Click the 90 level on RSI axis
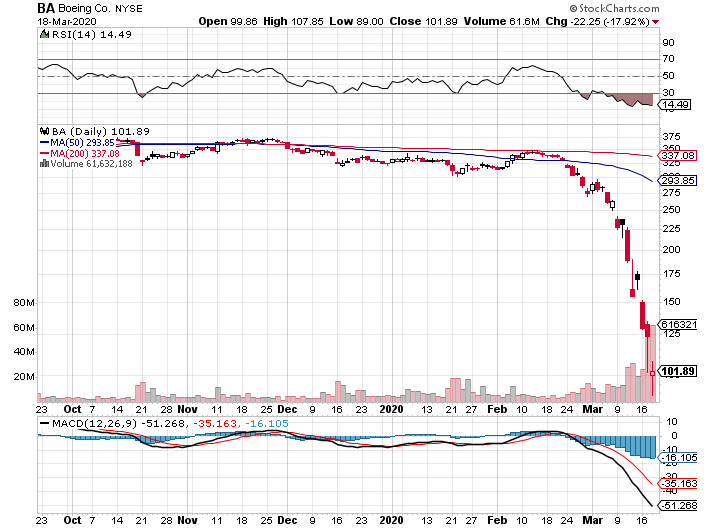 click(668, 43)
